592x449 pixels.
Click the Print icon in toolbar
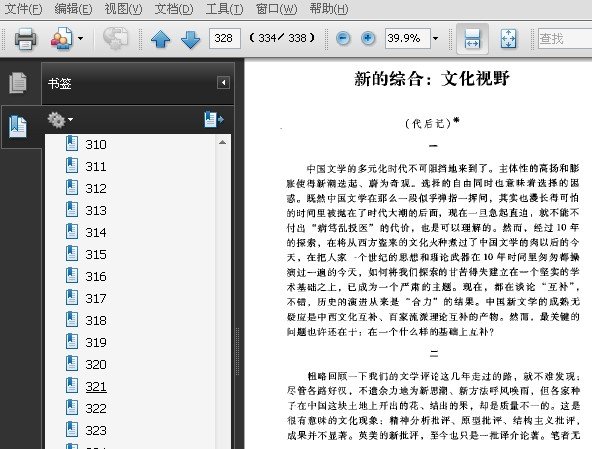(25, 39)
